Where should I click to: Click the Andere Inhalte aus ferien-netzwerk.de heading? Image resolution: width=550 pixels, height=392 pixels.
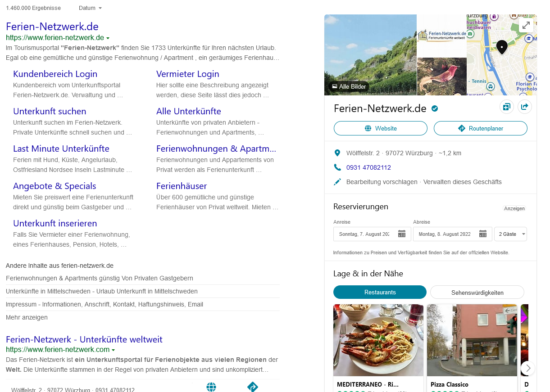pos(59,266)
